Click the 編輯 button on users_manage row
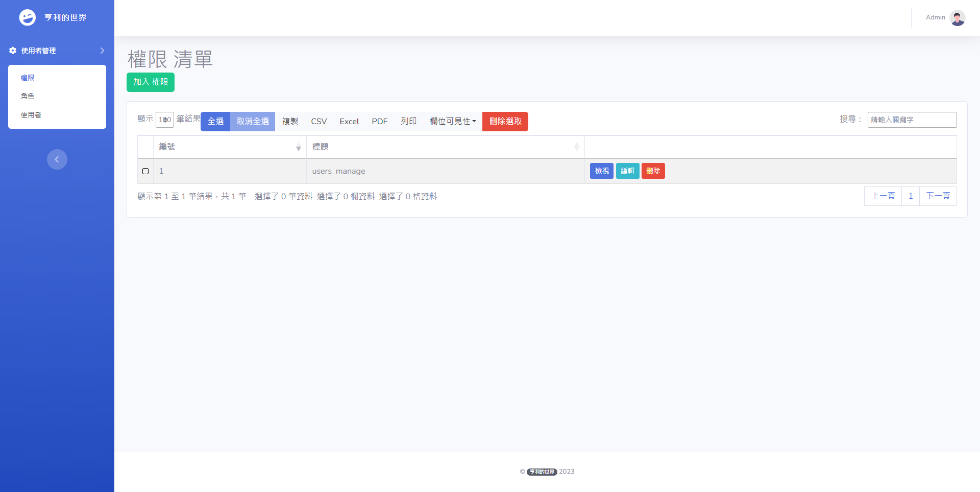 tap(627, 171)
